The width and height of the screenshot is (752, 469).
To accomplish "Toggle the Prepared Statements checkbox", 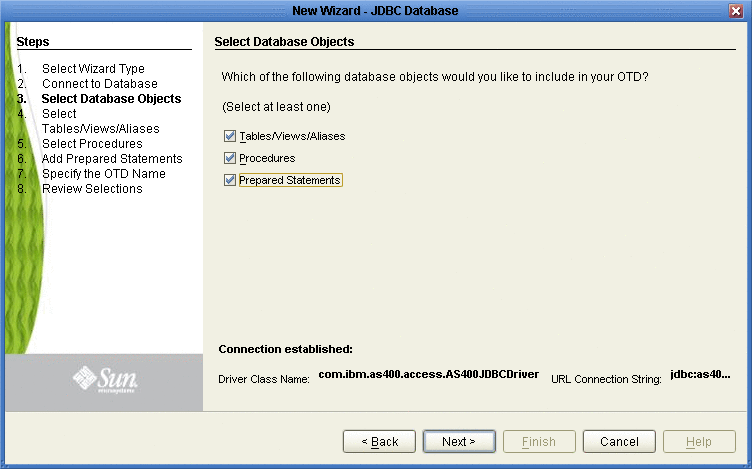I will click(x=230, y=180).
